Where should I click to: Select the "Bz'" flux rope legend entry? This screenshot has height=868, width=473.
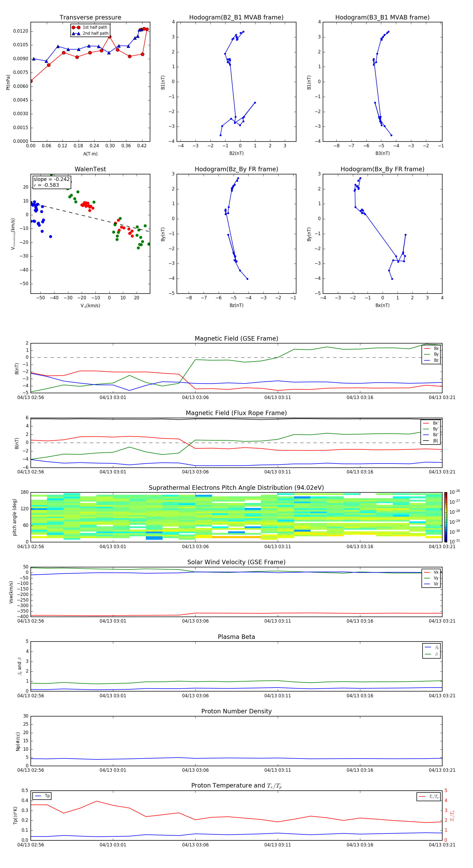tap(431, 435)
